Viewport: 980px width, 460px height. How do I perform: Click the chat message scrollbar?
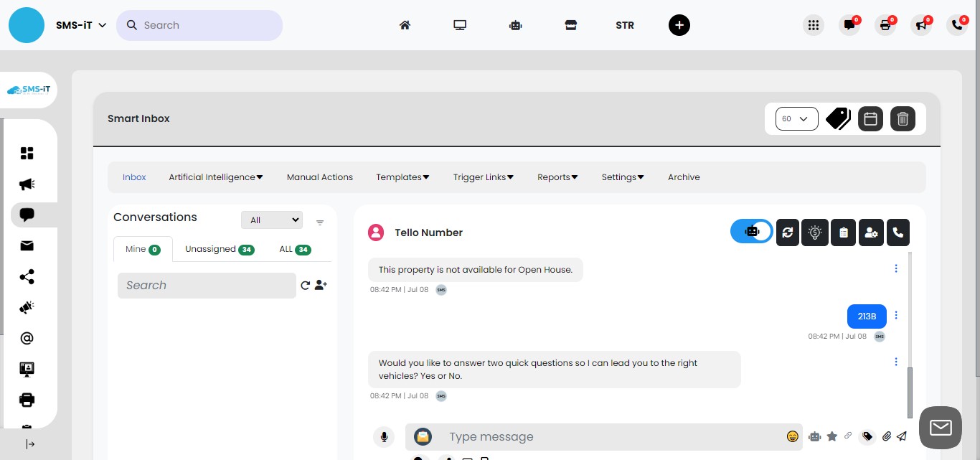coord(910,391)
